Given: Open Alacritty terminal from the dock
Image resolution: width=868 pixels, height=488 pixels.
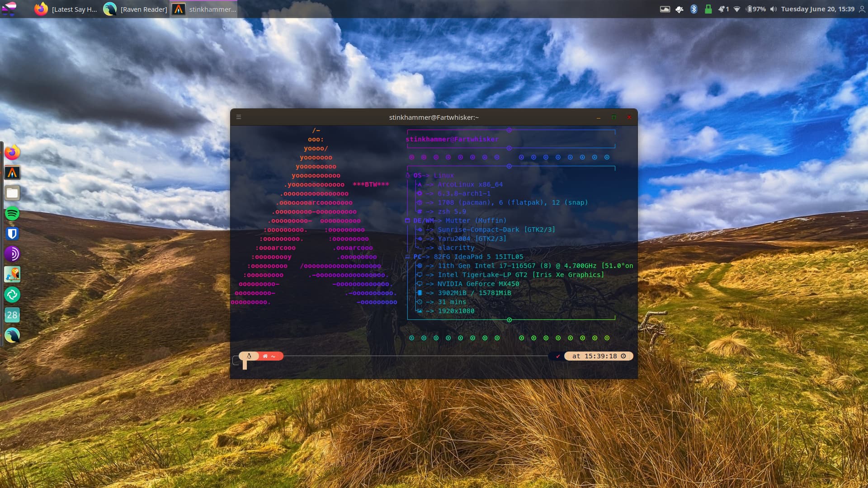Looking at the screenshot, I should coord(12,173).
